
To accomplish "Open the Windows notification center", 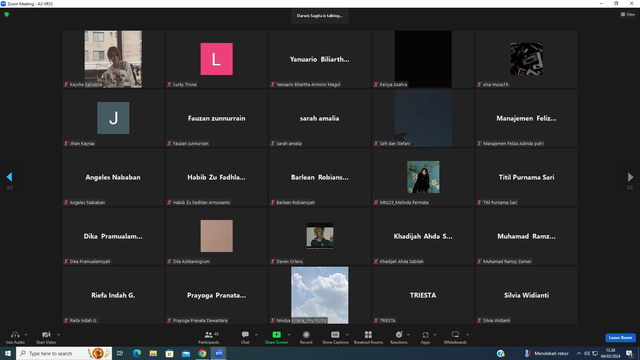I will tap(629, 353).
